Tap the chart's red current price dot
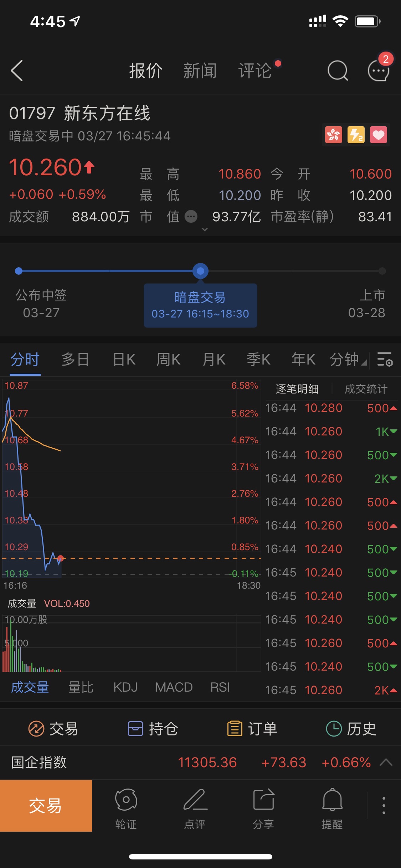The width and height of the screenshot is (401, 868). (61, 558)
